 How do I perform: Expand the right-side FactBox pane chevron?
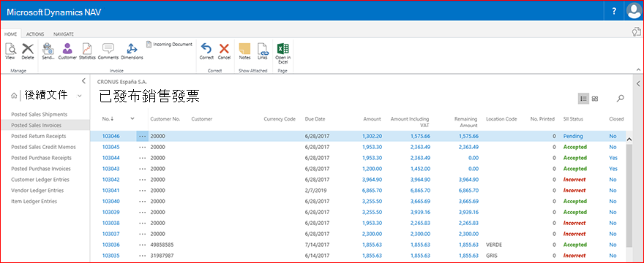pyautogui.click(x=638, y=84)
